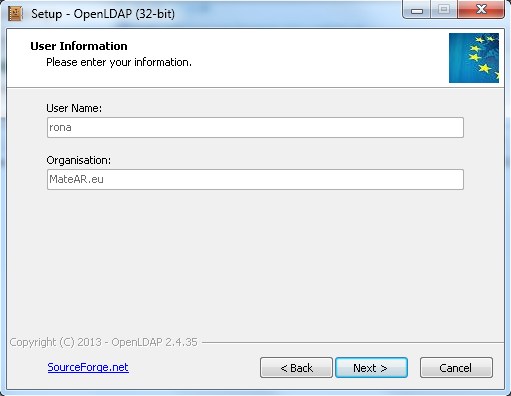Click the greyed-out maximize button
The width and height of the screenshot is (511, 396).
[444, 10]
